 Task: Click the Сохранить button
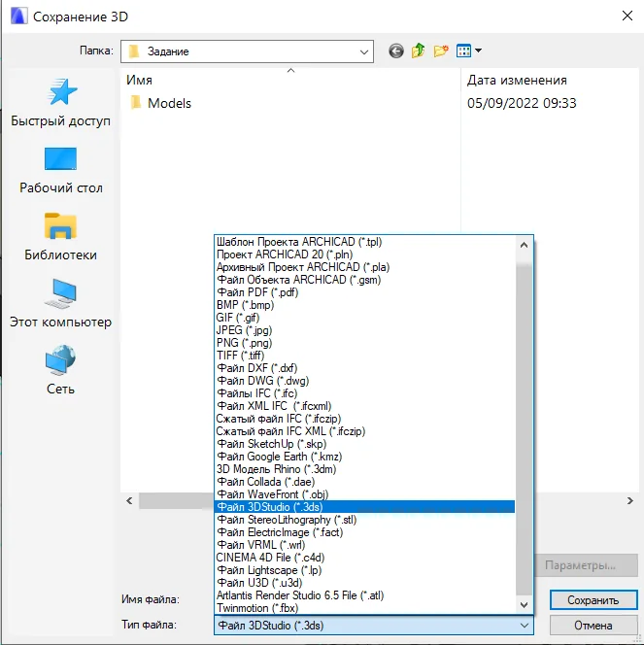point(593,600)
